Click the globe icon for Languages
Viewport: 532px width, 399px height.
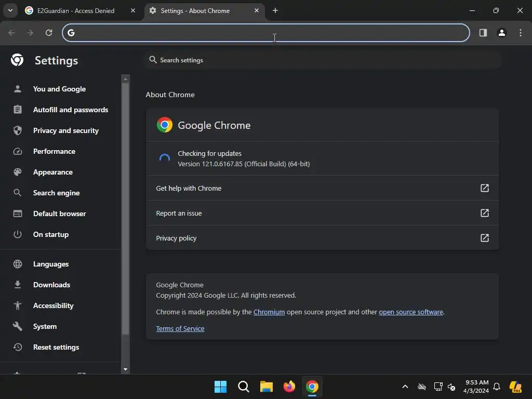coord(18,264)
